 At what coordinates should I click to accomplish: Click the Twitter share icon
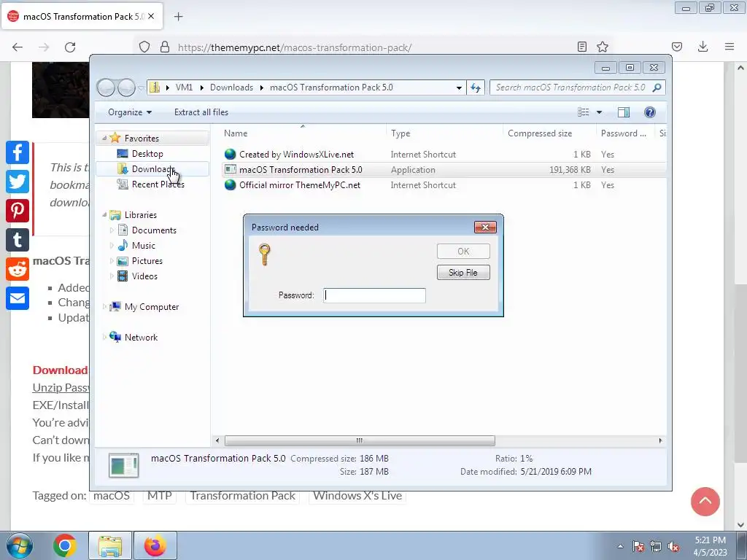click(18, 182)
